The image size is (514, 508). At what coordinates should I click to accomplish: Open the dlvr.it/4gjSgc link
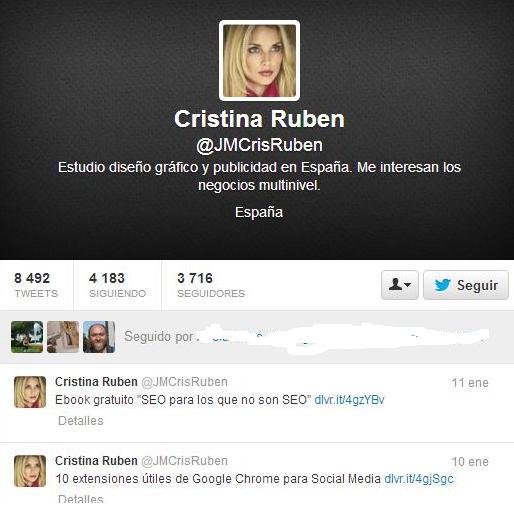419,479
